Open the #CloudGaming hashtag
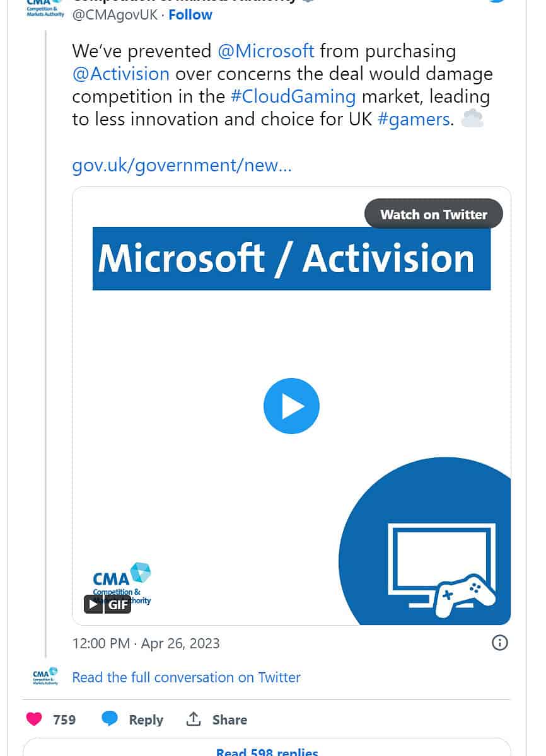Image resolution: width=546 pixels, height=756 pixels. (x=293, y=96)
